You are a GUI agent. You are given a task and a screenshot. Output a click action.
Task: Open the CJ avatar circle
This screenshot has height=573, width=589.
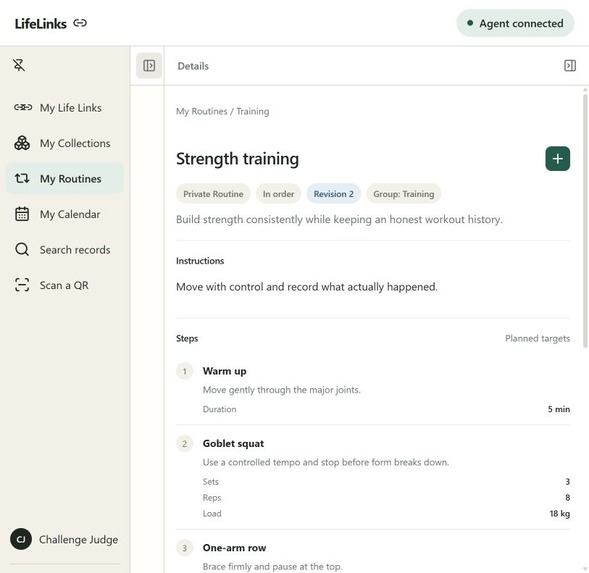(21, 539)
